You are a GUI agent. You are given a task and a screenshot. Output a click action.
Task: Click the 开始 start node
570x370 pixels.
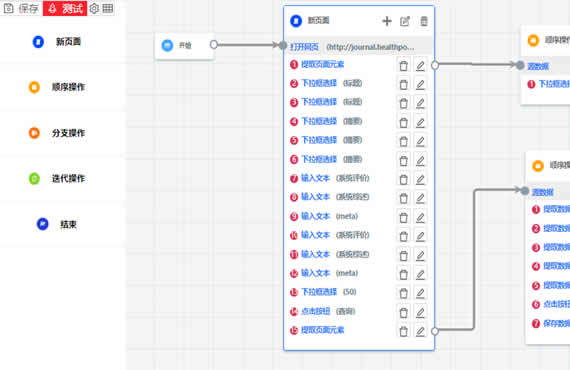184,46
